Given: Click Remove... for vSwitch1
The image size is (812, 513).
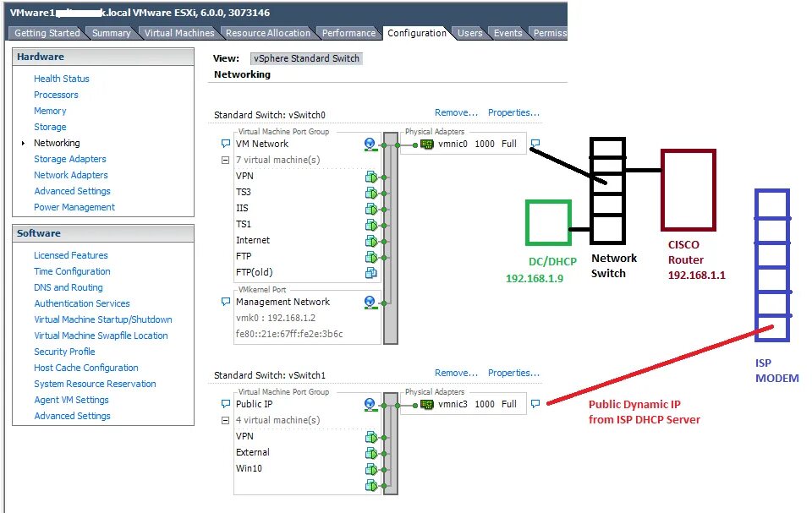Looking at the screenshot, I should click(456, 374).
